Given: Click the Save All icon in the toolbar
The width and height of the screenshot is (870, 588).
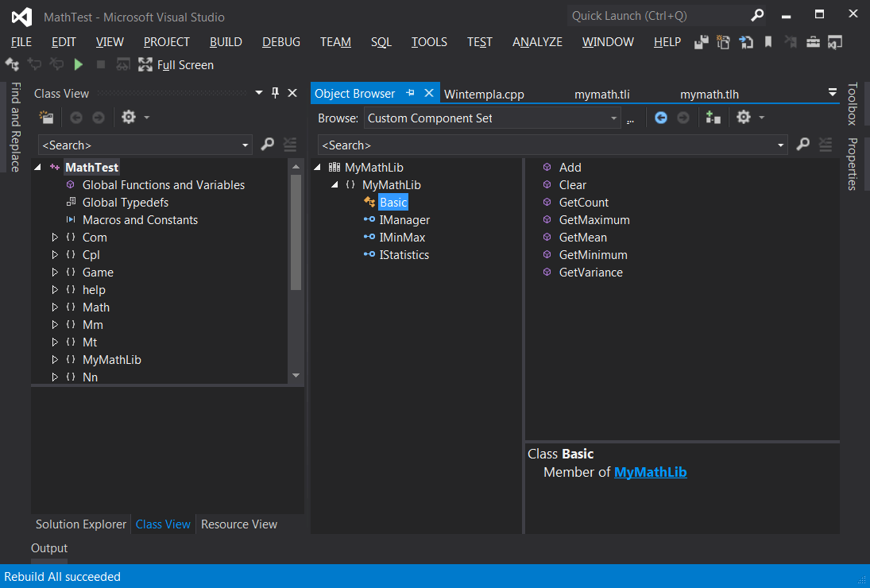Looking at the screenshot, I should [702, 41].
